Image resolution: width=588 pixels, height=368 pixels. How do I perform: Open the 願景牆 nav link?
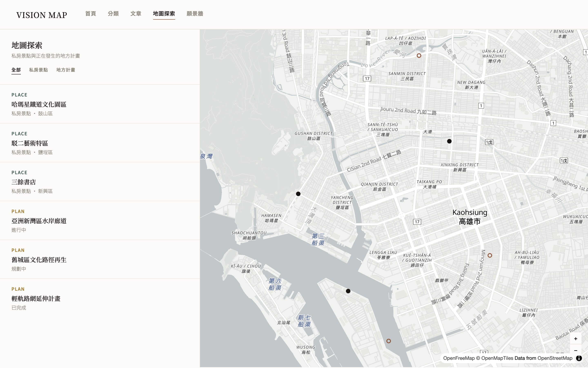tap(195, 14)
